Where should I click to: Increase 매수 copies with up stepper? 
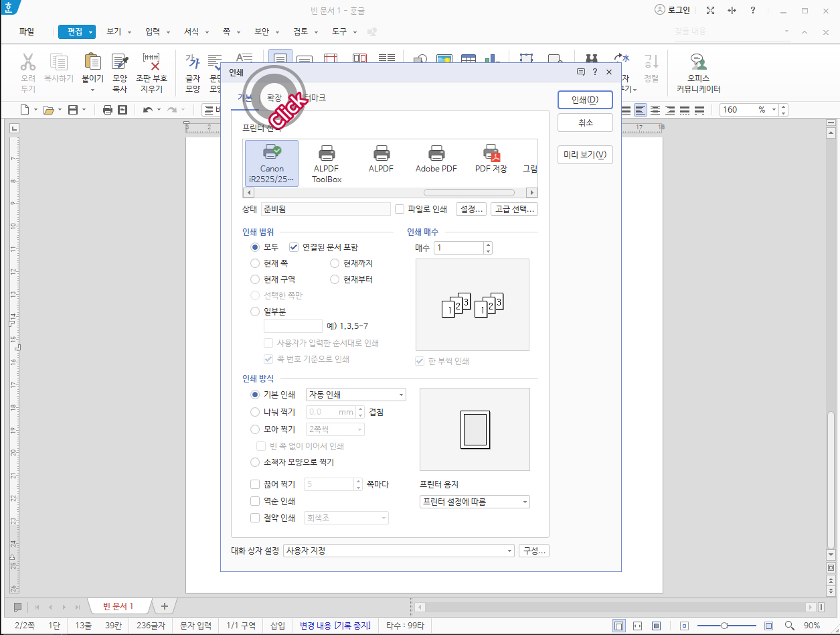488,244
